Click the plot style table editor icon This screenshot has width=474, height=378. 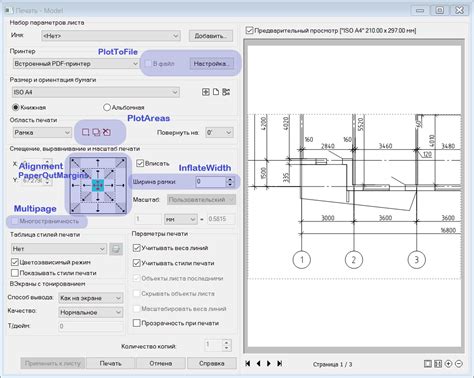116,249
